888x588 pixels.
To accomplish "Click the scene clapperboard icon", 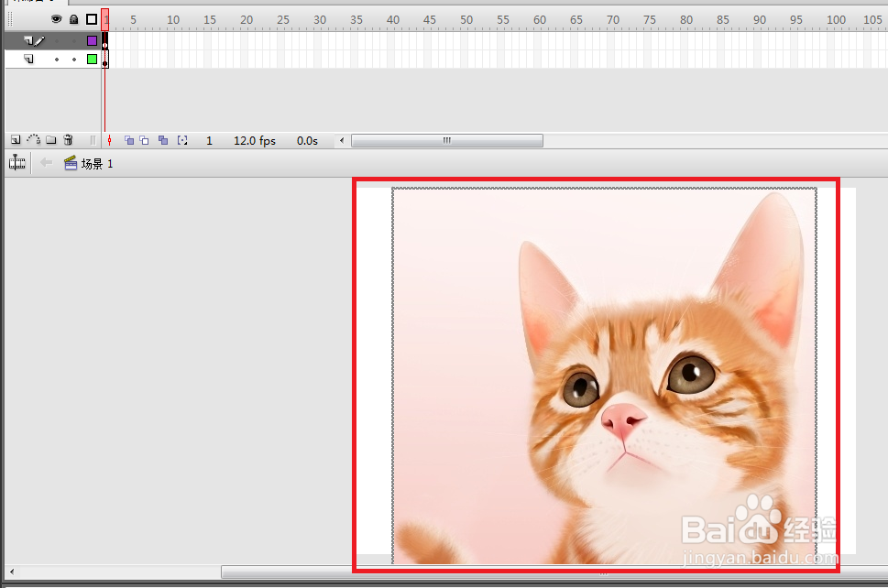I will [71, 163].
